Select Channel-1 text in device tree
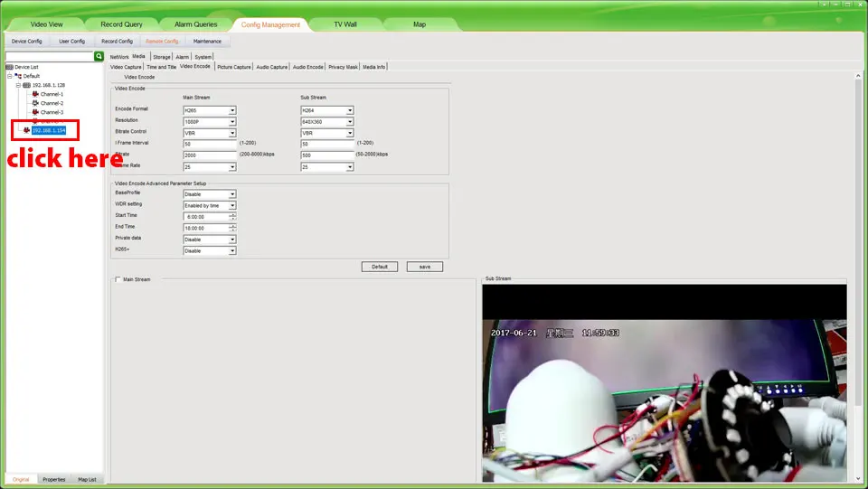This screenshot has height=489, width=868. [x=52, y=94]
